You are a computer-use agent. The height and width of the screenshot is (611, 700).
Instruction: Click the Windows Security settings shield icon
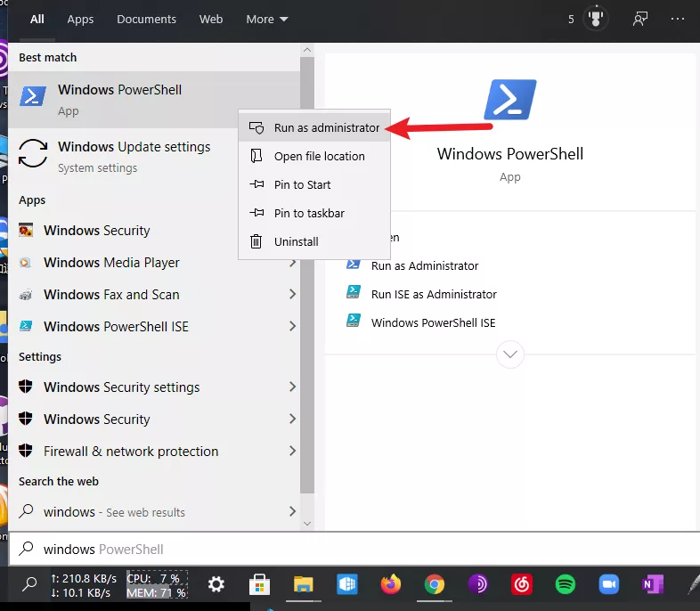point(26,387)
